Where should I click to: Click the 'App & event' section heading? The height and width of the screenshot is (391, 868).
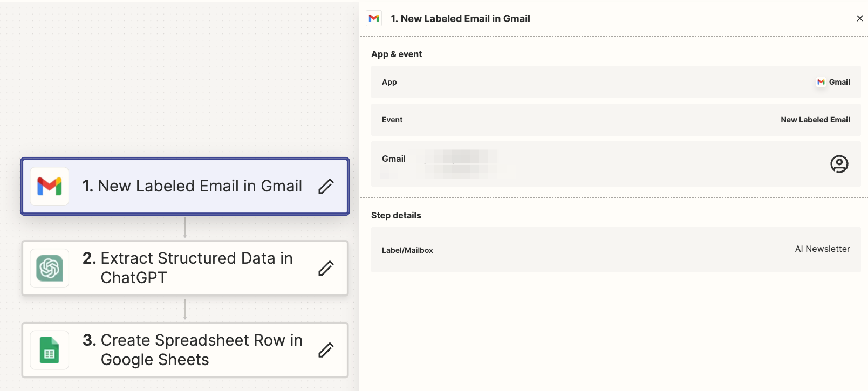coord(397,54)
